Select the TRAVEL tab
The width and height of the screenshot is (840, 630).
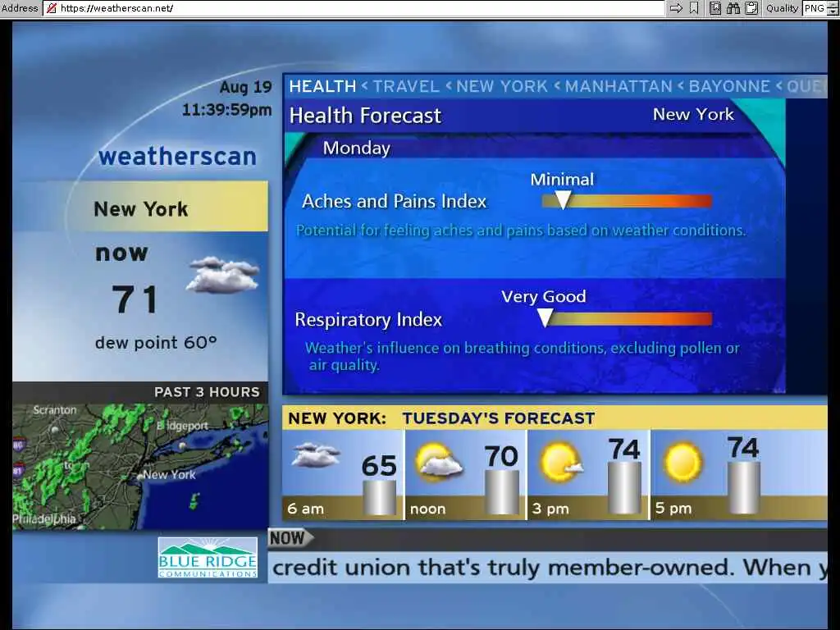pos(406,86)
